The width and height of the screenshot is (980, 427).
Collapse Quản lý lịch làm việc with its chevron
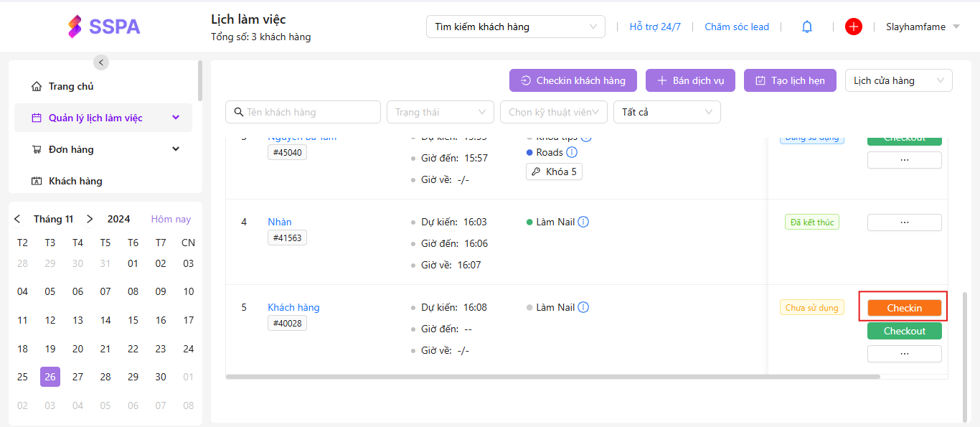(176, 118)
